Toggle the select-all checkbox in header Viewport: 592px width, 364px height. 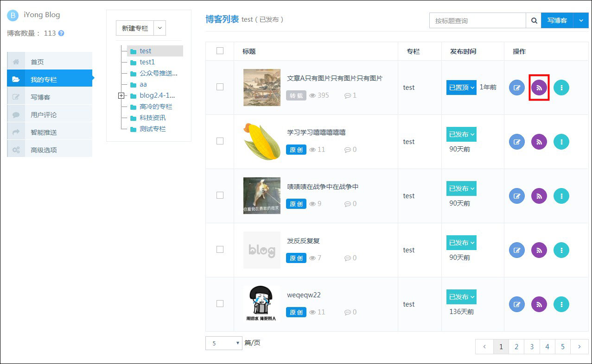220,51
